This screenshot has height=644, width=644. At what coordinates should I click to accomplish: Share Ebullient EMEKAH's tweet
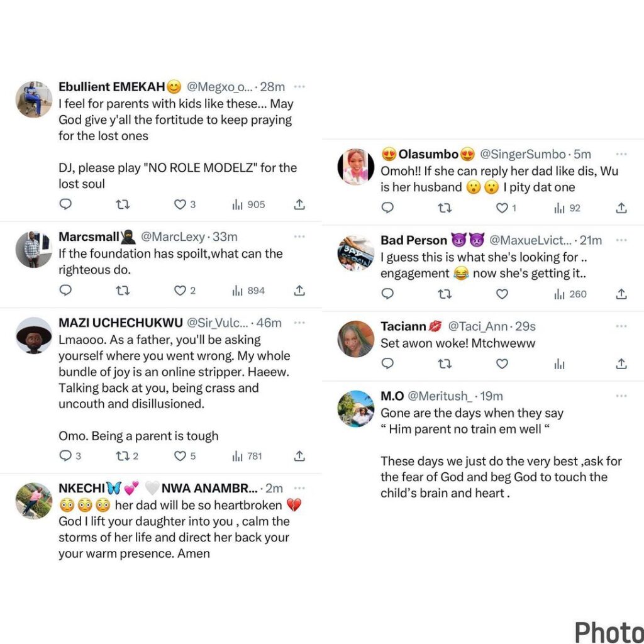300,204
